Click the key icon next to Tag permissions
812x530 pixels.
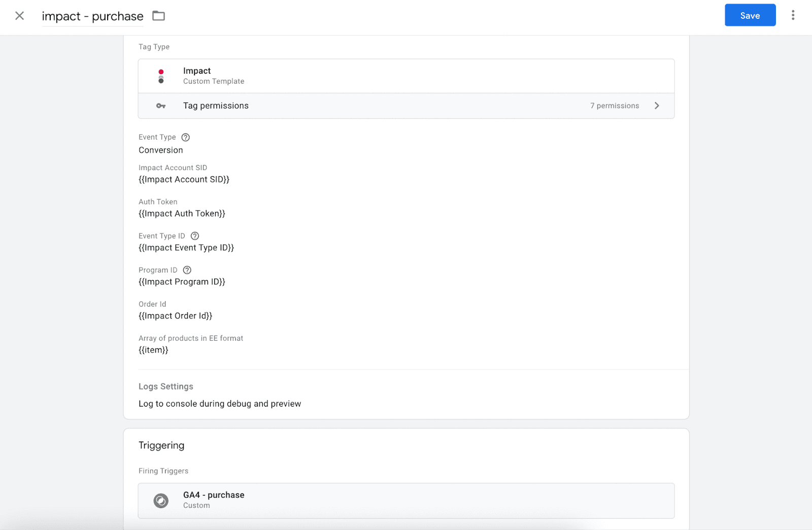[x=161, y=106]
